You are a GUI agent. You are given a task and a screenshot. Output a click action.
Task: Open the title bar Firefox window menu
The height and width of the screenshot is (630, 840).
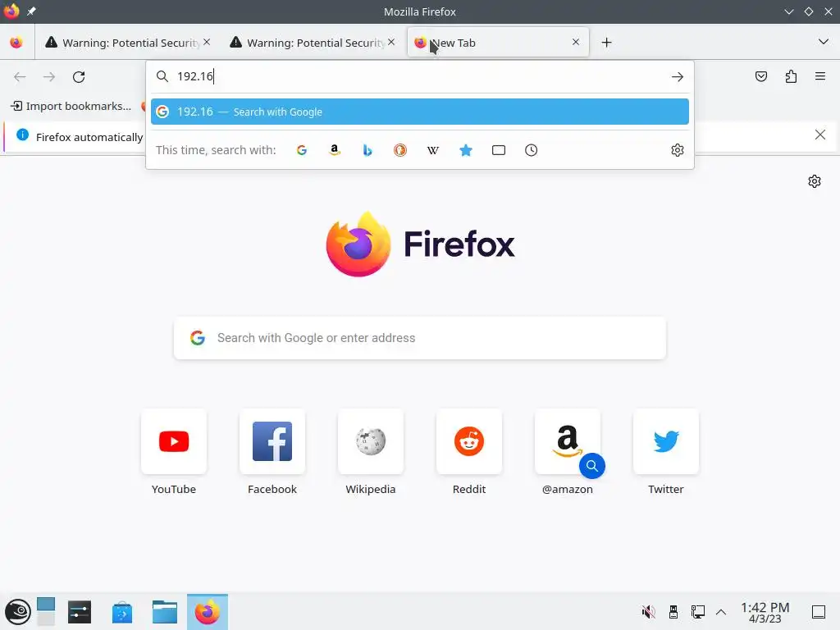coord(11,11)
